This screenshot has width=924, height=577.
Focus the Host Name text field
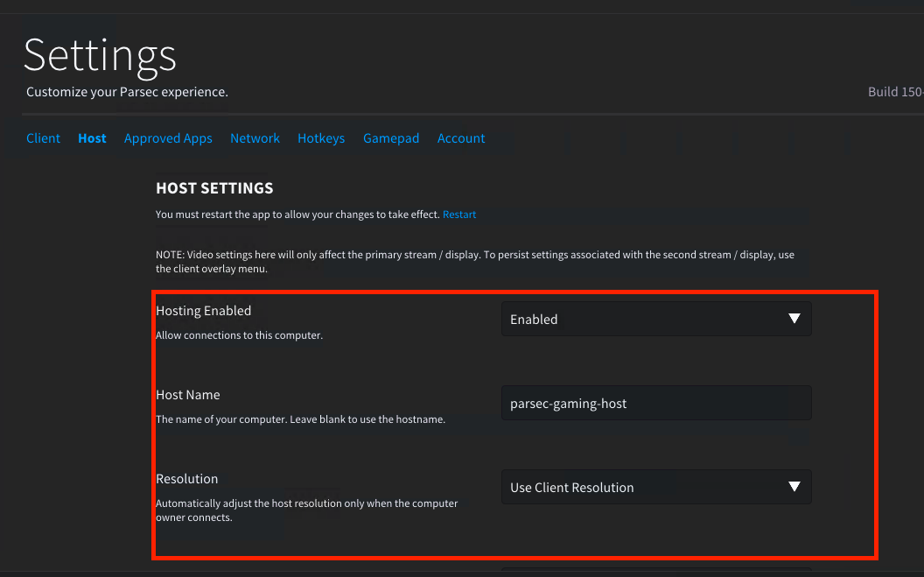(655, 404)
